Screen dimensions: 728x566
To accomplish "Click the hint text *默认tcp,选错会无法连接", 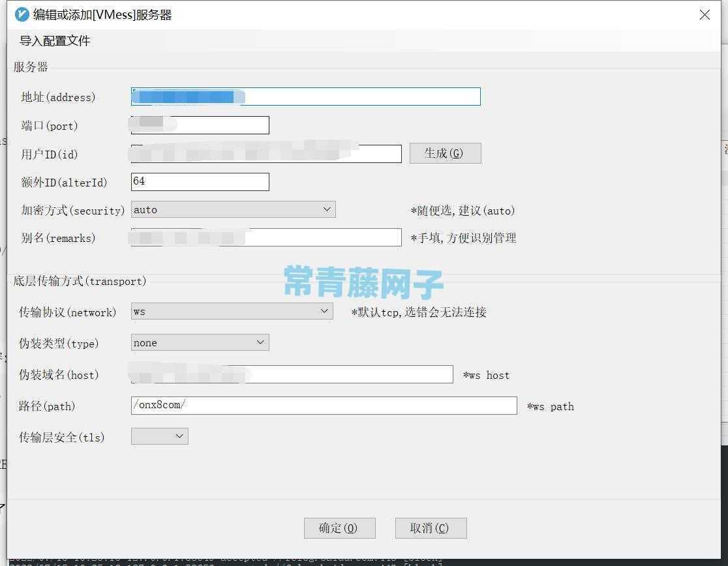I will pos(419,312).
